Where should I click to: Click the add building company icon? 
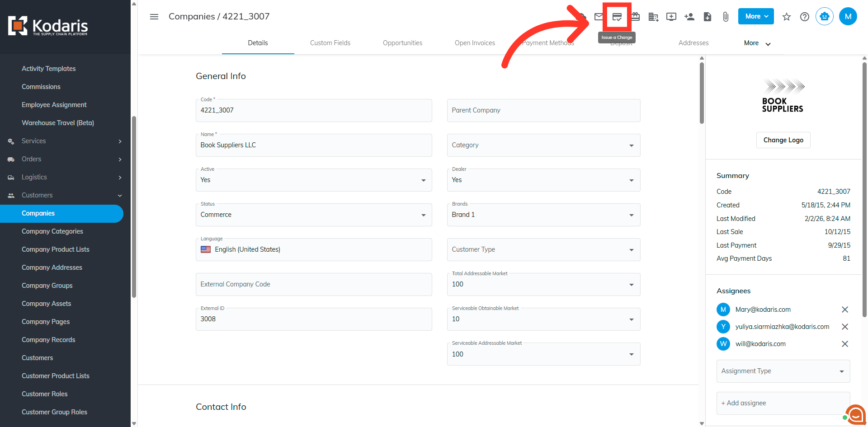click(x=653, y=17)
